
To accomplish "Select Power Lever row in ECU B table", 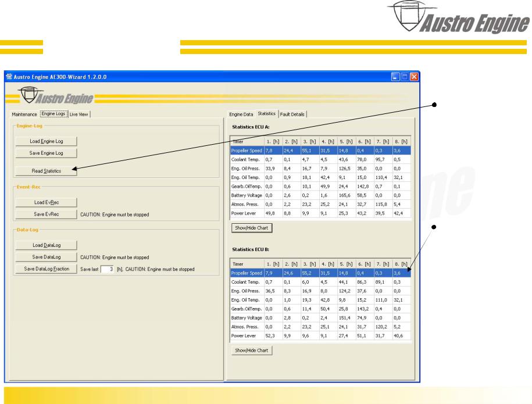I will 320,336.
